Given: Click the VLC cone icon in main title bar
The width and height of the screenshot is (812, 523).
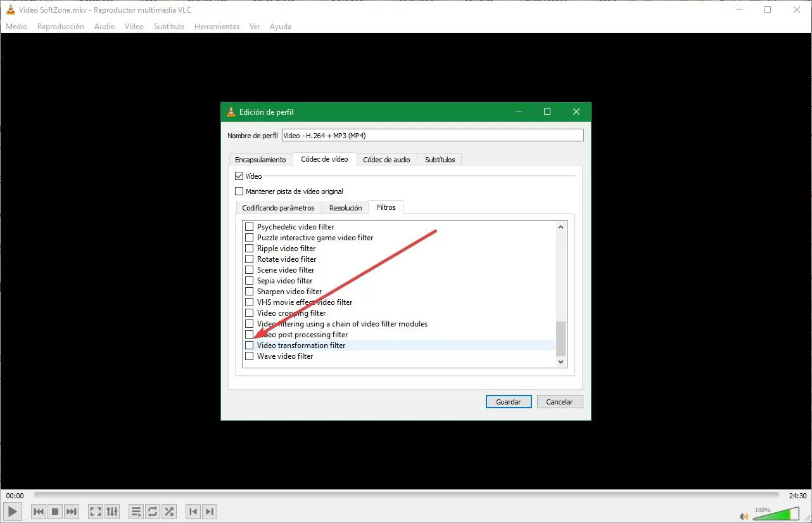Looking at the screenshot, I should [11, 10].
